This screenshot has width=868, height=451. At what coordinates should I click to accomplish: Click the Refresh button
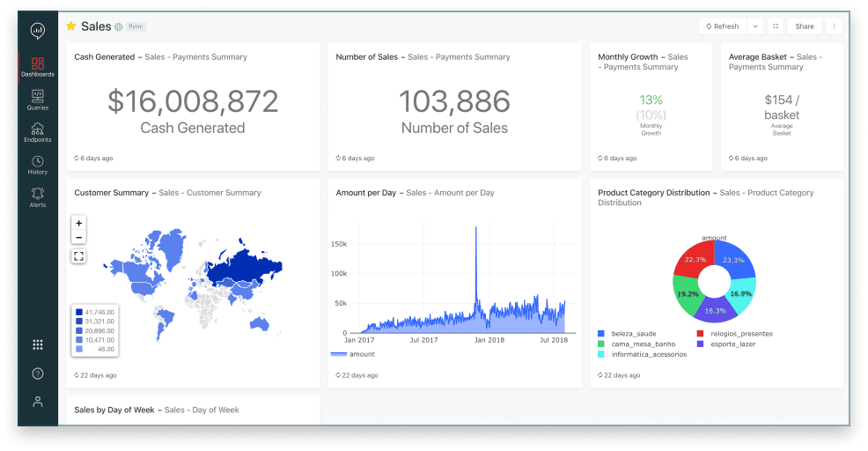click(722, 26)
